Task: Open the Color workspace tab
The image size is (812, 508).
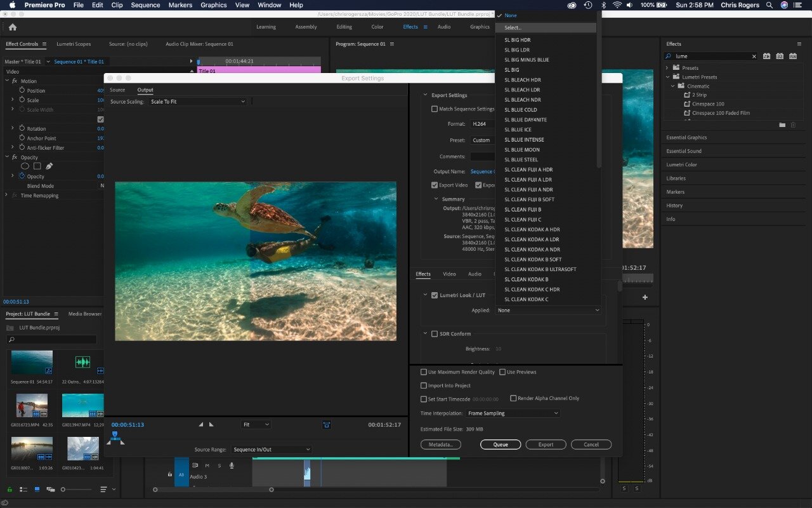Action: [377, 27]
